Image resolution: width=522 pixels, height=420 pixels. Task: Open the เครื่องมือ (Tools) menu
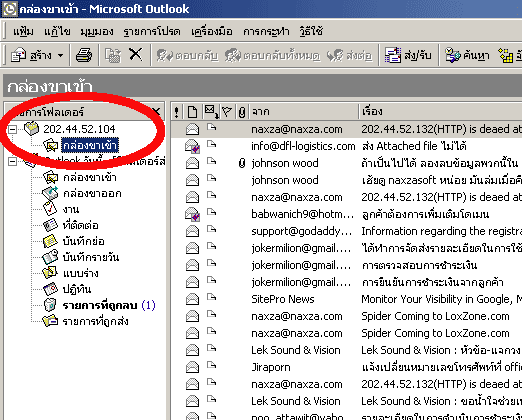point(211,31)
